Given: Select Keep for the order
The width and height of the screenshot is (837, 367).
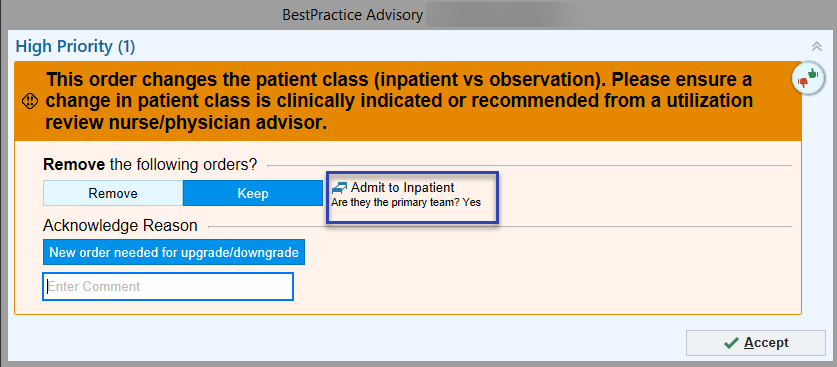Looking at the screenshot, I should pyautogui.click(x=253, y=193).
